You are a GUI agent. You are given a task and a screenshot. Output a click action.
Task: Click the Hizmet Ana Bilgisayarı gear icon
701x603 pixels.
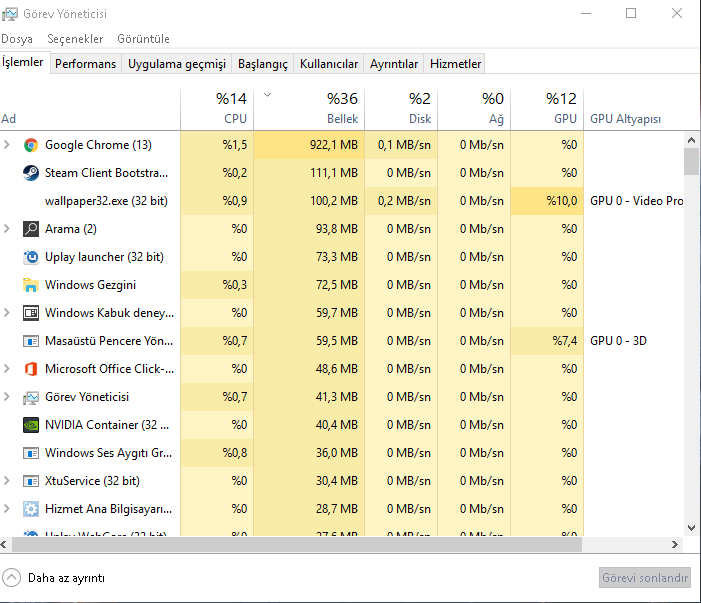coord(31,509)
